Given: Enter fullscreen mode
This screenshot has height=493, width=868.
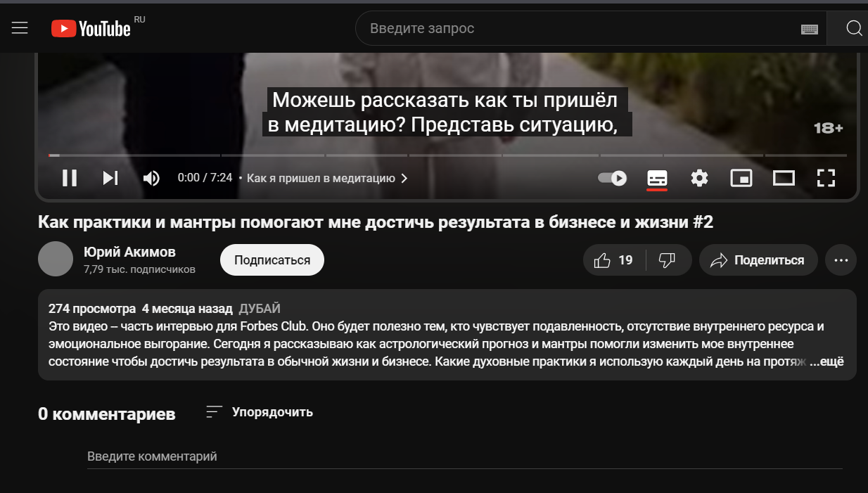Looking at the screenshot, I should (x=826, y=178).
